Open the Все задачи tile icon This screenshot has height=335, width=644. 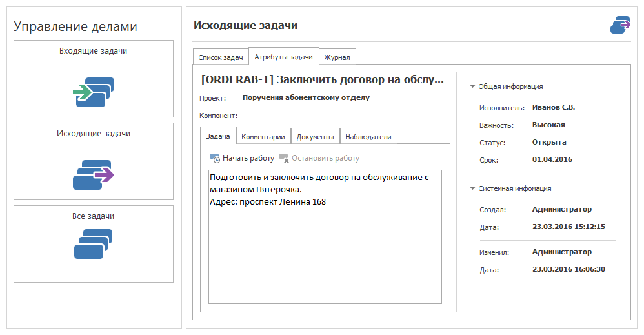(93, 244)
